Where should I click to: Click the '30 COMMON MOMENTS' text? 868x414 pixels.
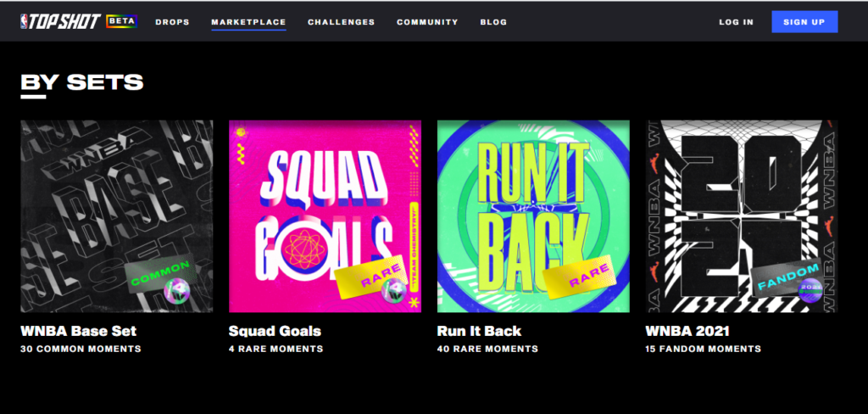coord(81,350)
